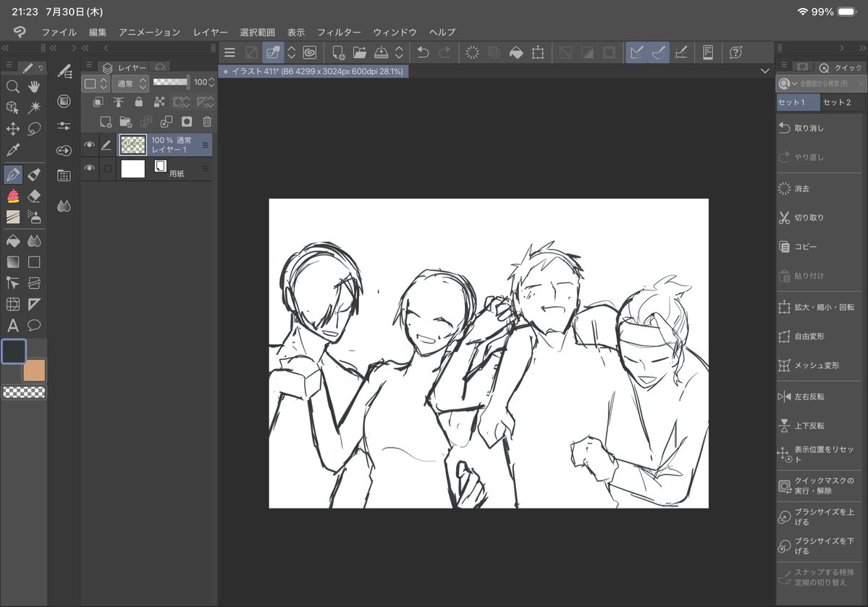Toggle set as reference layer icon
The height and width of the screenshot is (607, 868).
click(x=119, y=102)
